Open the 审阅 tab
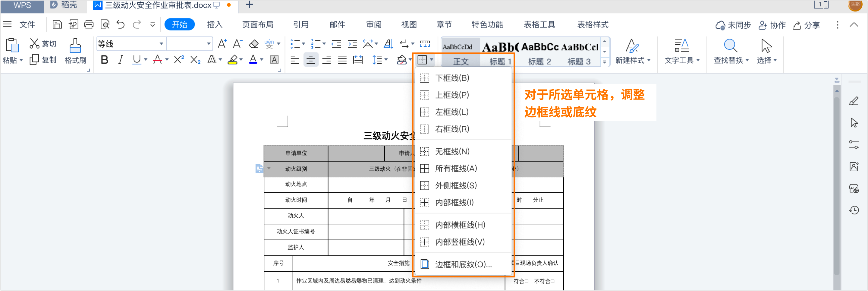 click(374, 25)
